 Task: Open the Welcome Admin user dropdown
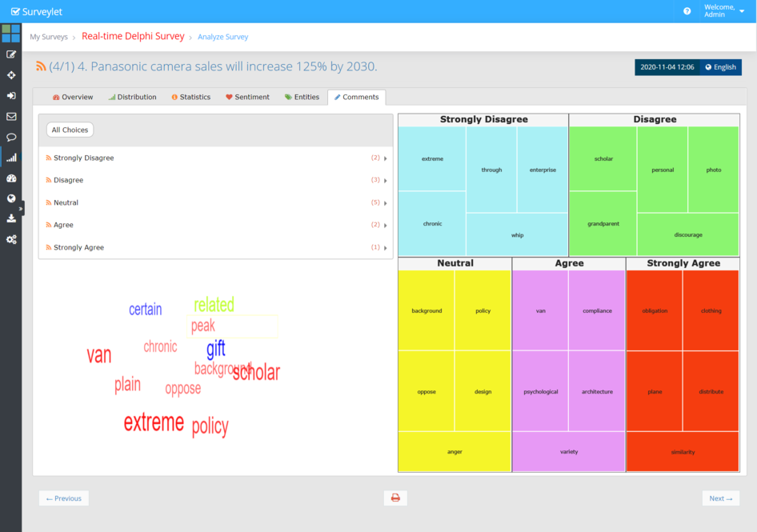tap(723, 11)
